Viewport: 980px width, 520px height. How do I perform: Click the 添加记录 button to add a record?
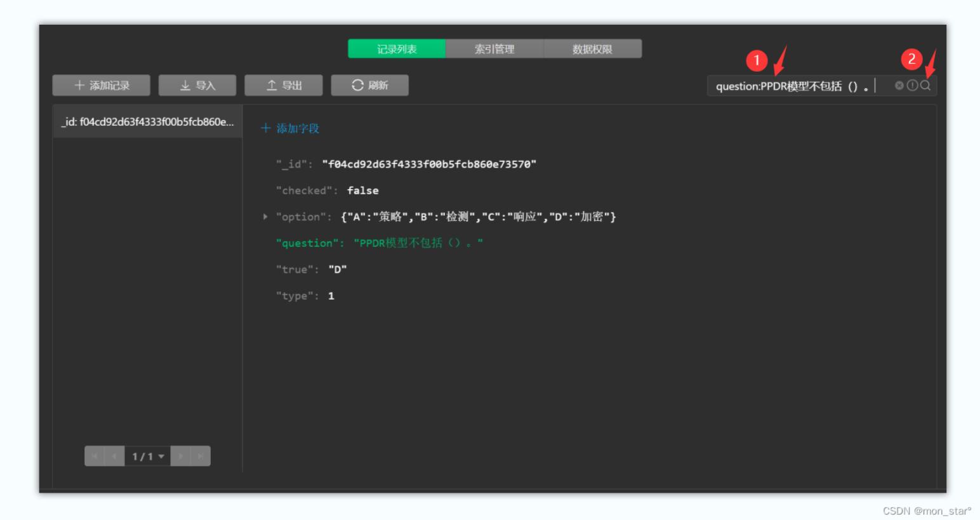pos(102,85)
